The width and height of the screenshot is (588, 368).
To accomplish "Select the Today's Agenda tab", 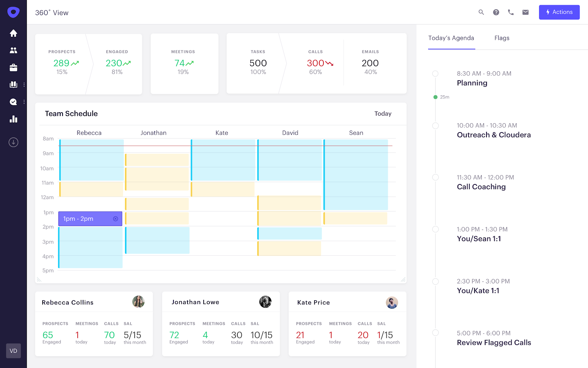I will (x=451, y=38).
